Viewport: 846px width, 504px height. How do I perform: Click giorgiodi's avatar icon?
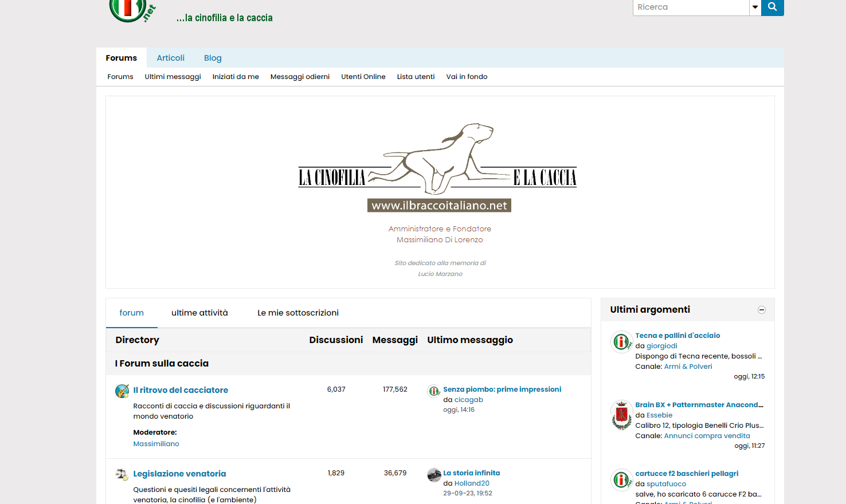(621, 342)
